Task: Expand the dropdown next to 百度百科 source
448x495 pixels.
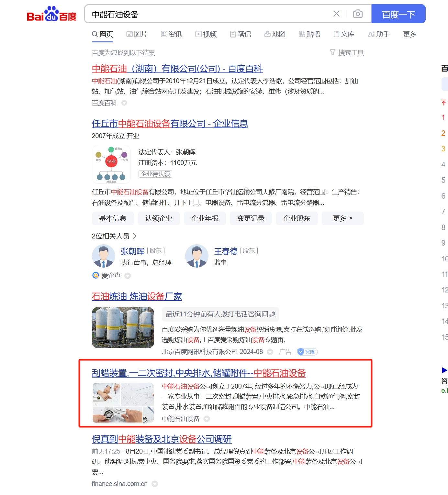Action: [124, 103]
